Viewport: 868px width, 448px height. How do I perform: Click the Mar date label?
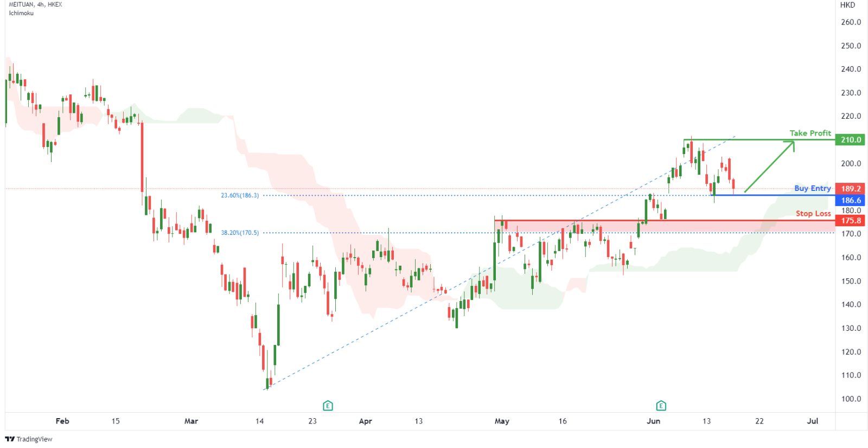coord(191,421)
